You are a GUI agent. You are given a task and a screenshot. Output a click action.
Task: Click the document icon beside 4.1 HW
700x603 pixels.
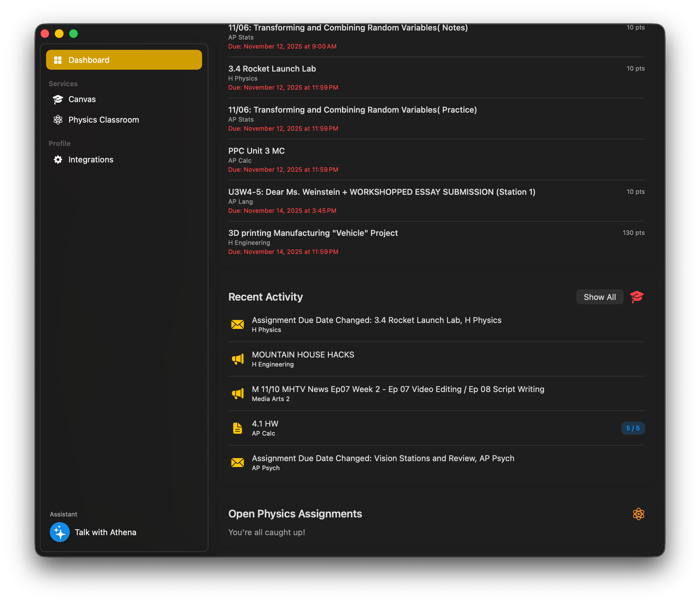[238, 428]
